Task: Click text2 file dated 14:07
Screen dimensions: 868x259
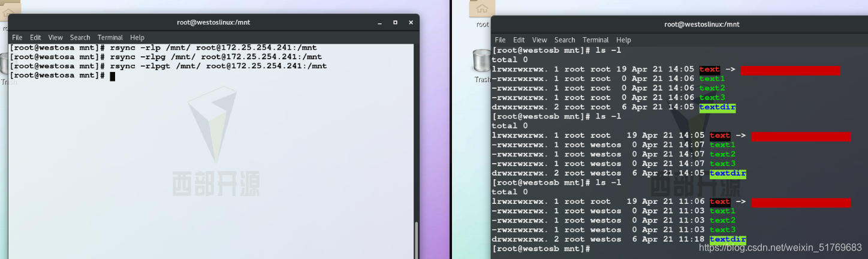Action: coord(722,155)
